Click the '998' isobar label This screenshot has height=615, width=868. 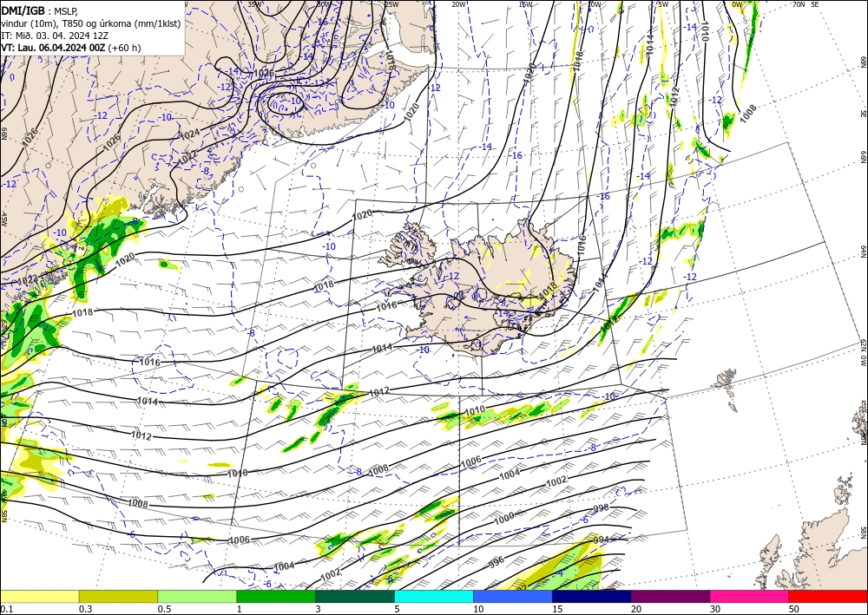[601, 508]
